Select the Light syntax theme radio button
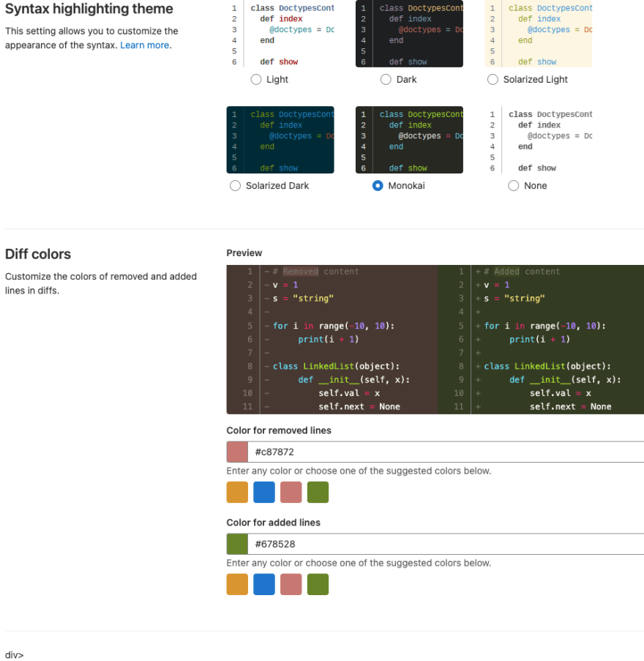 (x=256, y=79)
